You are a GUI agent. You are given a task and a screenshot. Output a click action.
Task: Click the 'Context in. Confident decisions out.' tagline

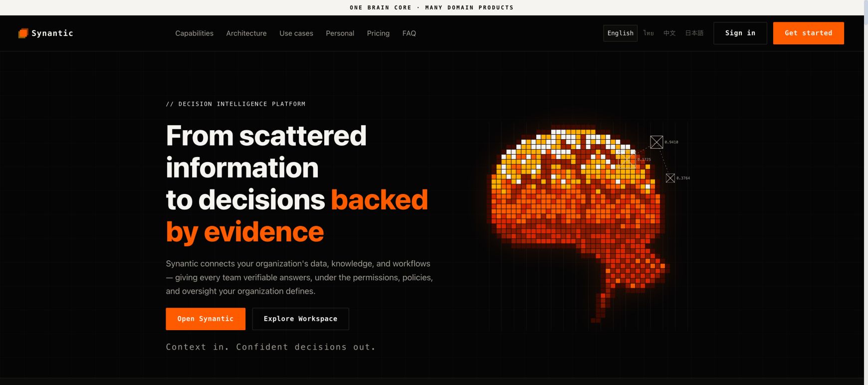270,347
